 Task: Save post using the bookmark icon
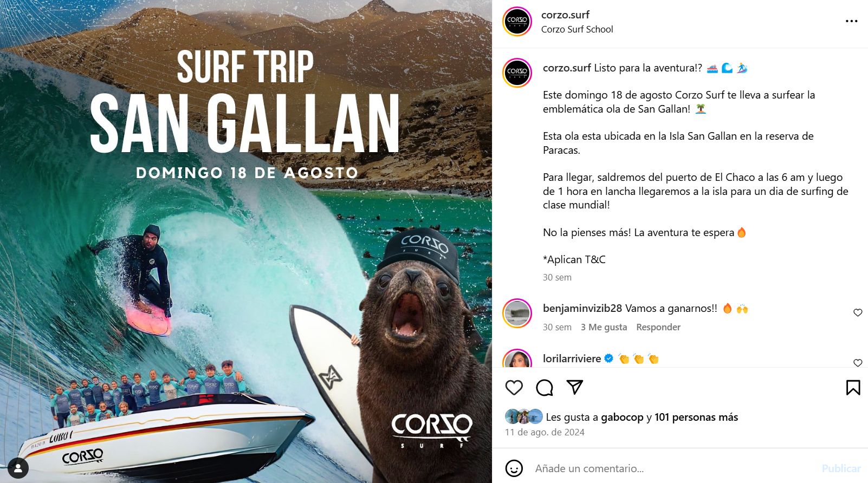point(853,387)
